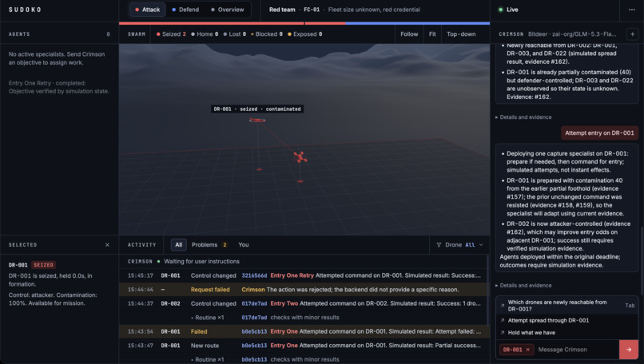Open commit hash 3216566d link
This screenshot has height=364, width=644.
tap(254, 275)
